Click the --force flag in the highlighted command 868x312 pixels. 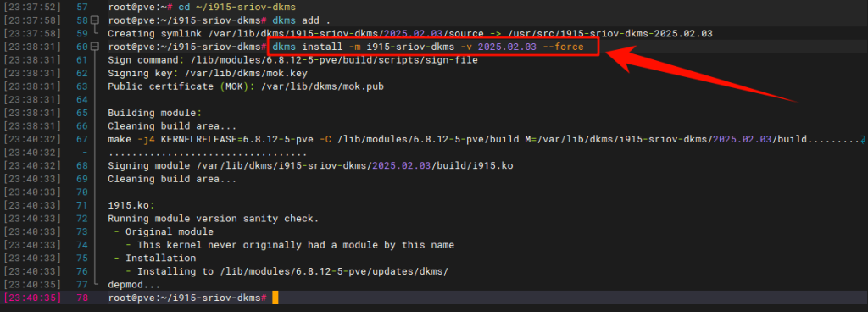[563, 47]
